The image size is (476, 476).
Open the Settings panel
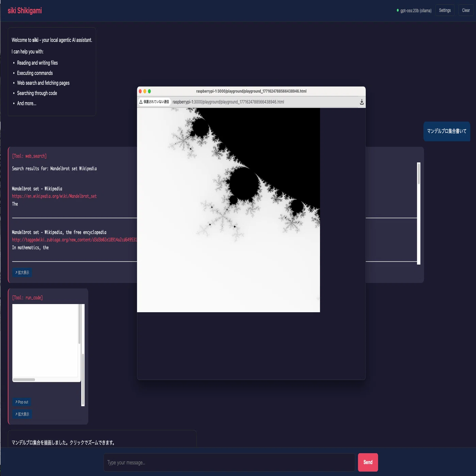tap(445, 10)
